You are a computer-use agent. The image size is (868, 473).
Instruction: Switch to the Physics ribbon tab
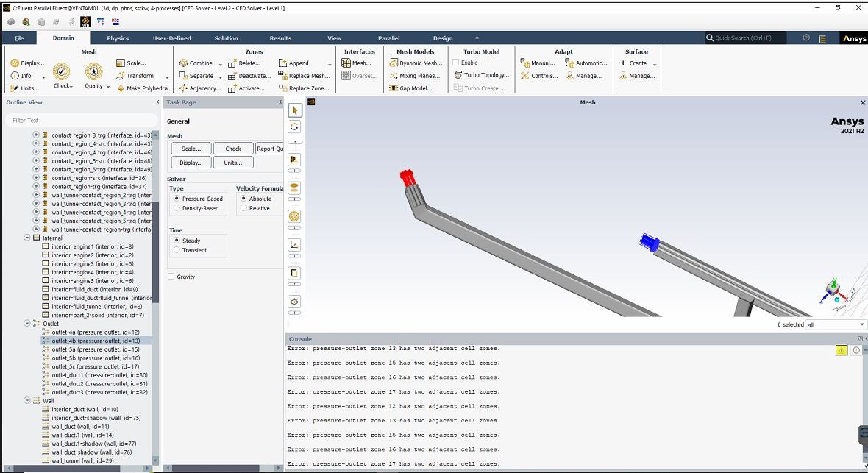[x=118, y=38]
